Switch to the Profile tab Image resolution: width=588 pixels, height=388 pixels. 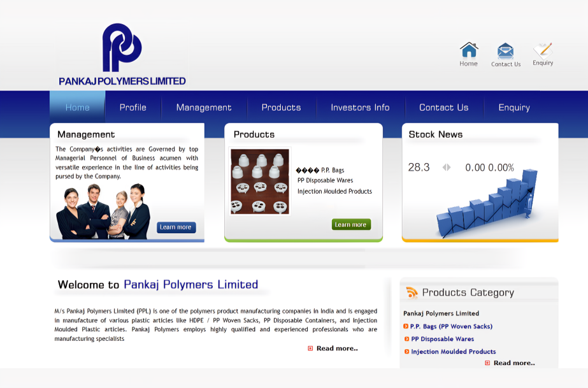point(133,107)
